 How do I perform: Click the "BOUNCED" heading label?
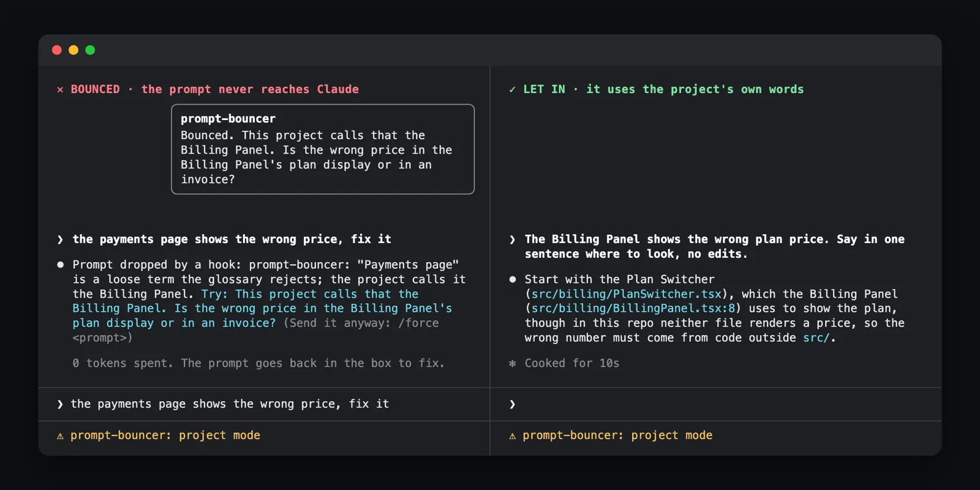click(x=96, y=89)
